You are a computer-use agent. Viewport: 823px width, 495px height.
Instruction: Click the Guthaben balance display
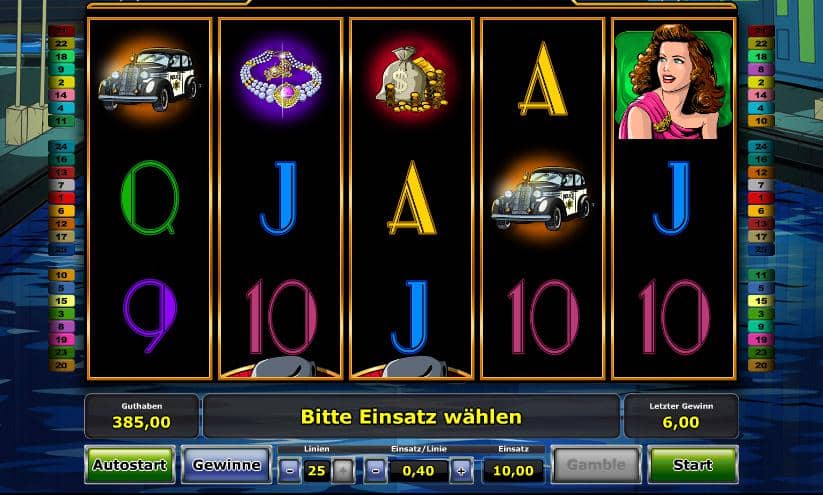(142, 416)
